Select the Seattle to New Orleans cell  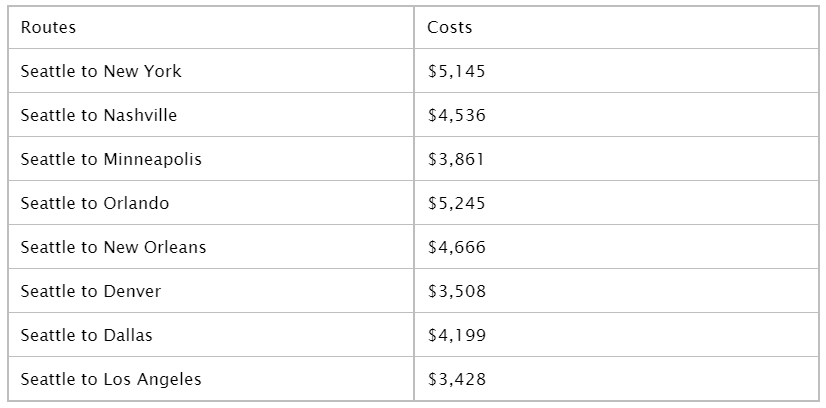(x=211, y=246)
